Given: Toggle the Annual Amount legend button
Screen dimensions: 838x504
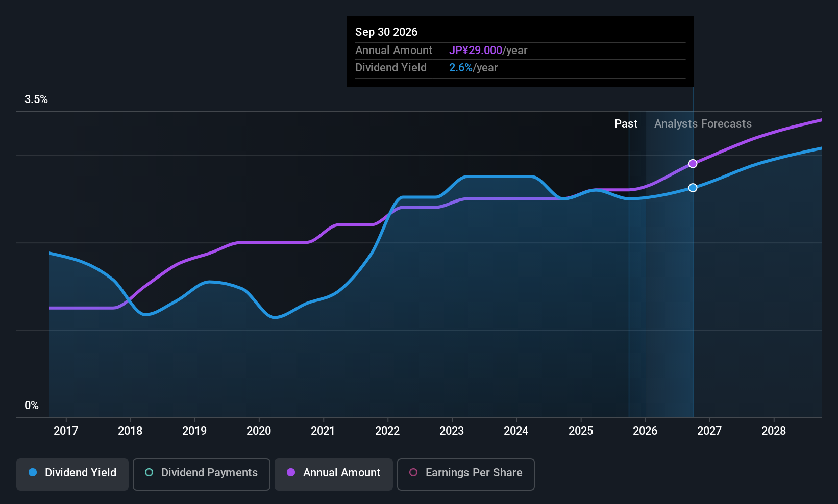Looking at the screenshot, I should (x=334, y=474).
